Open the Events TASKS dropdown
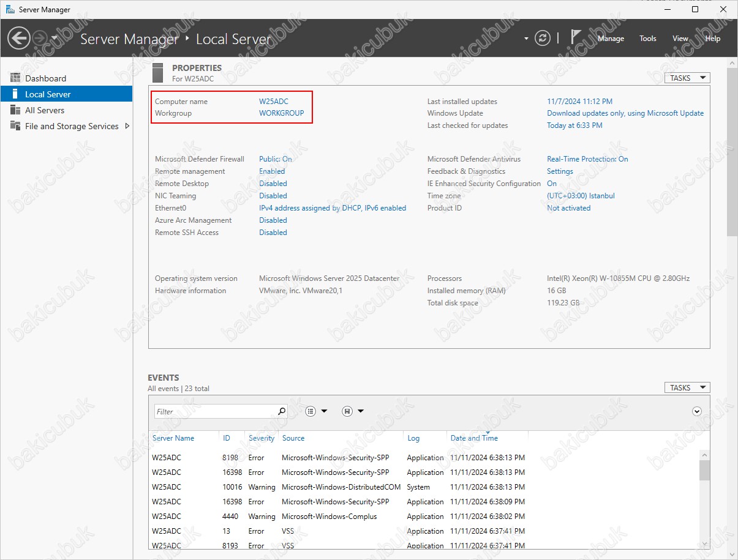The image size is (738, 560). [687, 387]
